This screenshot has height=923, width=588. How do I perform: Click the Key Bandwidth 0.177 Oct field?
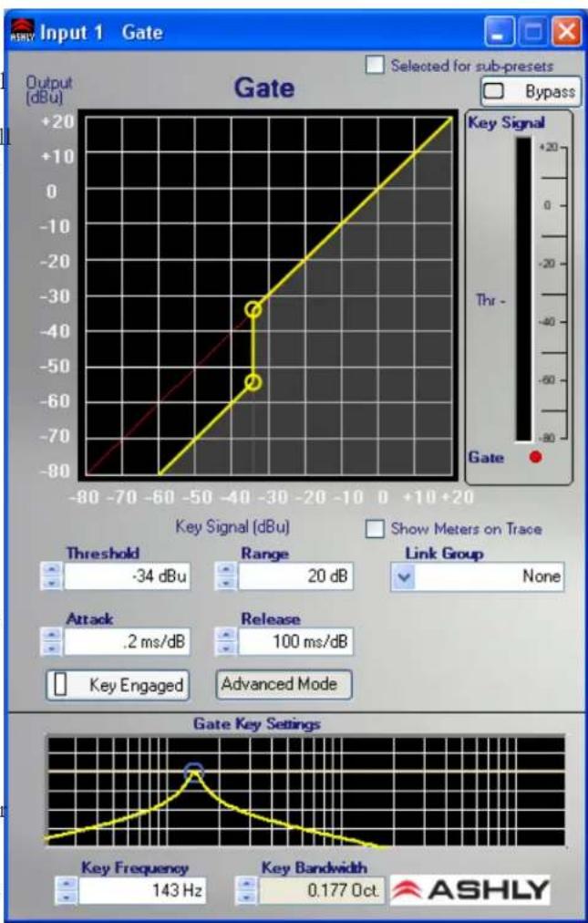322,891
